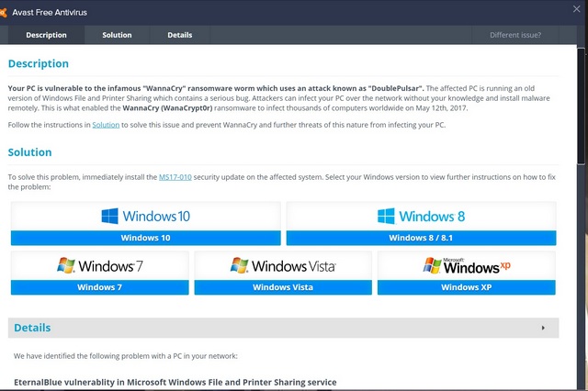Click 'We have identified the following problem' text
588x391 pixels.
126,356
